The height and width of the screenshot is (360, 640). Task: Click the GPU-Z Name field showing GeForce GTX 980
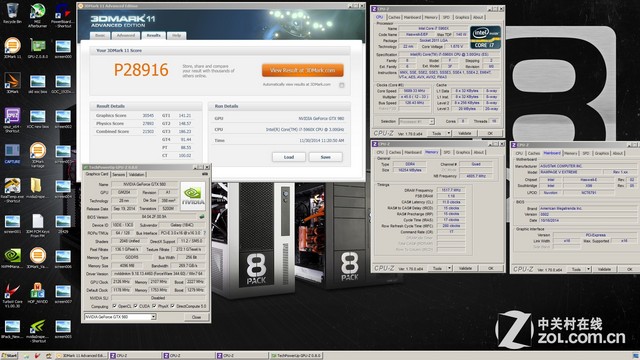coord(144,184)
